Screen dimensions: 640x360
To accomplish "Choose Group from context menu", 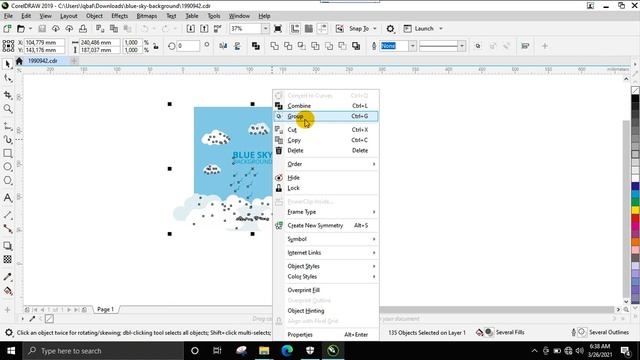I will point(326,116).
